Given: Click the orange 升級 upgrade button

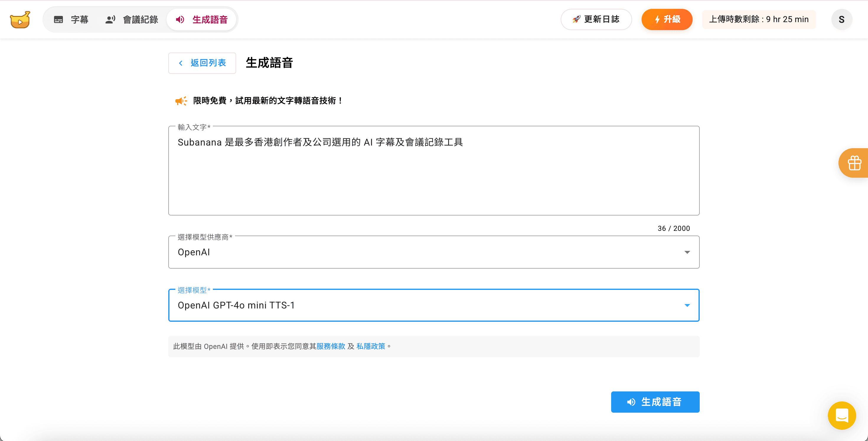Looking at the screenshot, I should (667, 19).
